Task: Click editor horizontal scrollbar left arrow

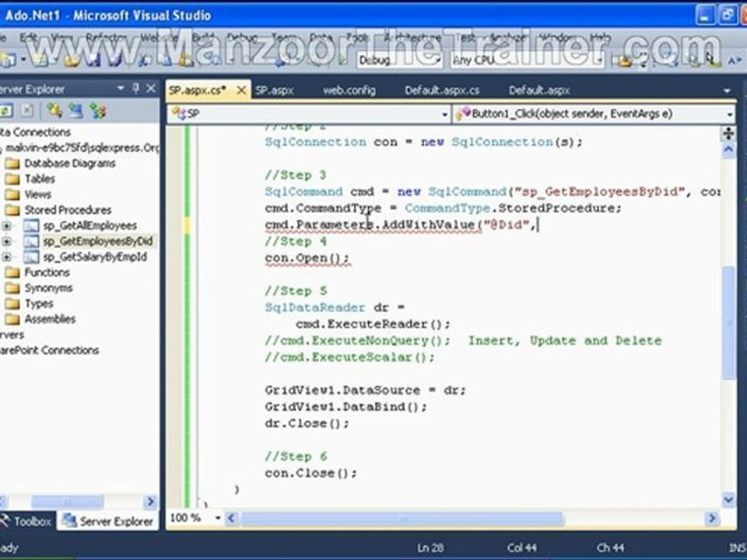Action: tap(232, 518)
